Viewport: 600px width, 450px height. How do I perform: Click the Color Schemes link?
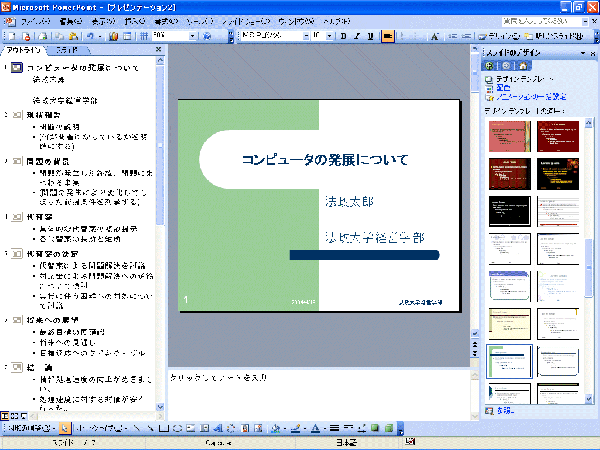503,88
